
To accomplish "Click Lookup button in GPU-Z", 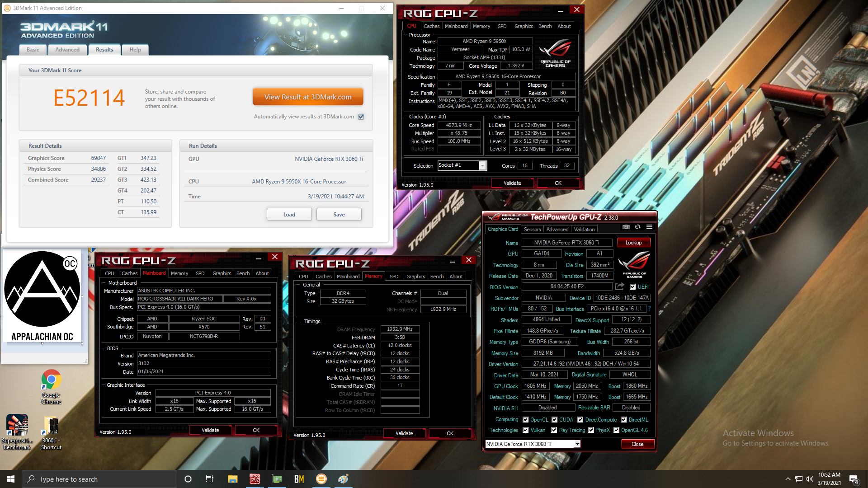I will click(633, 243).
